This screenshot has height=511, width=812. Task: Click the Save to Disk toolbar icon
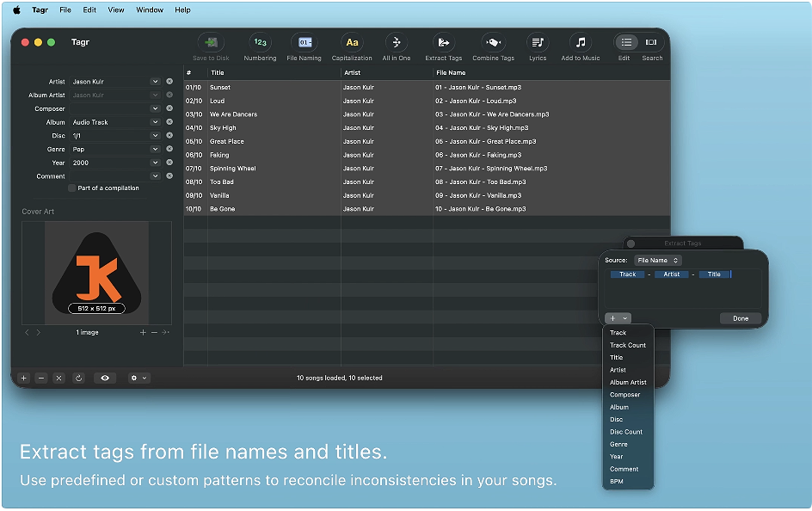pyautogui.click(x=211, y=42)
